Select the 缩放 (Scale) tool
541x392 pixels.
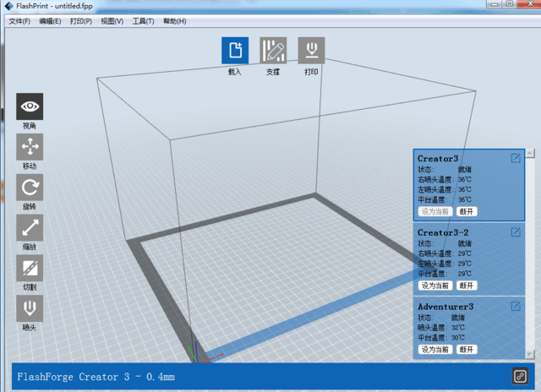pyautogui.click(x=30, y=227)
